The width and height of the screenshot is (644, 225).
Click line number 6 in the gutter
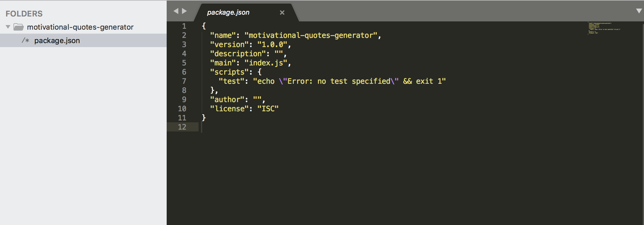point(184,72)
